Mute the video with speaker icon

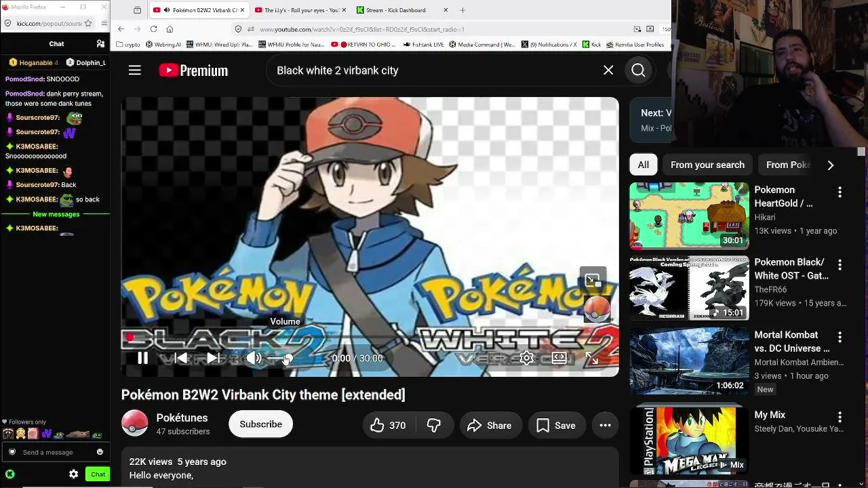[254, 358]
